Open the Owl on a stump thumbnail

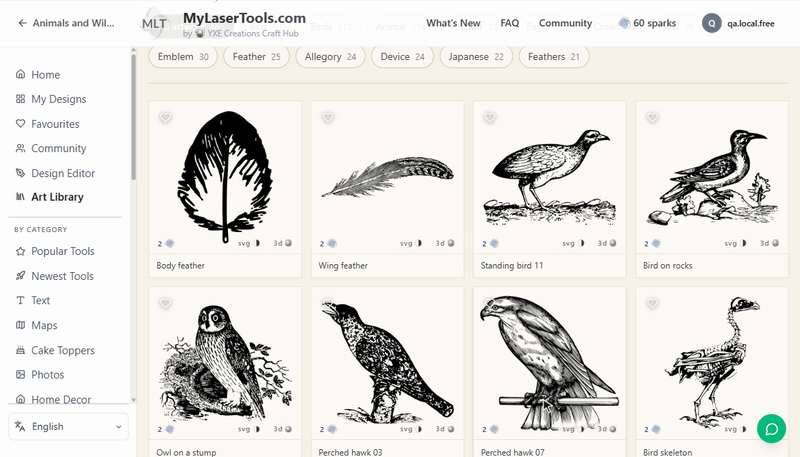[225, 362]
